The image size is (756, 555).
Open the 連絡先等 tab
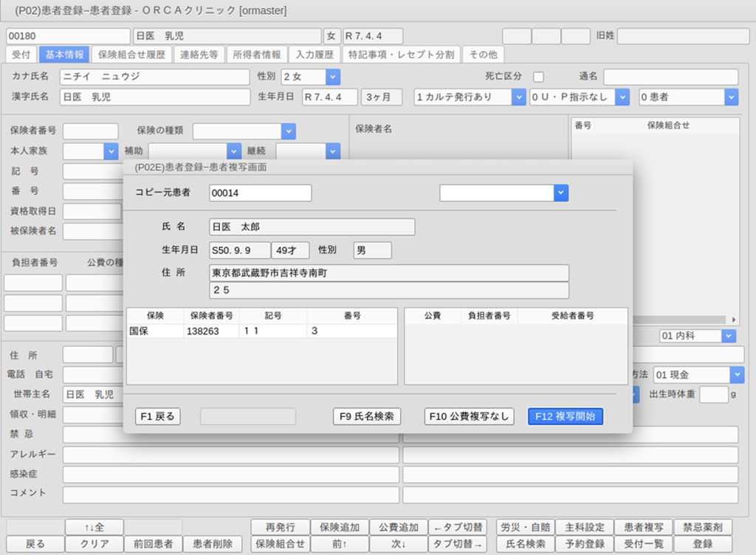point(199,55)
